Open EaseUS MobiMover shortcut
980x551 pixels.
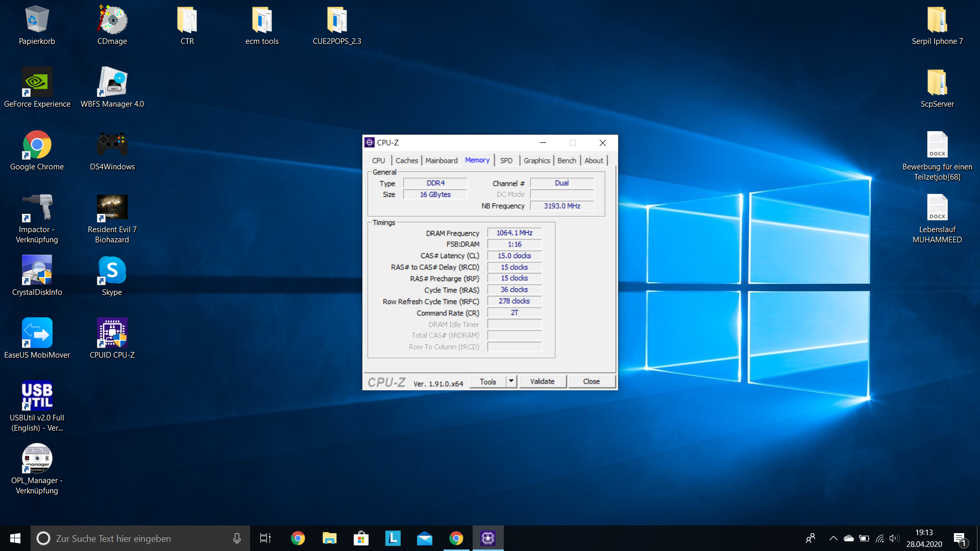coord(37,333)
